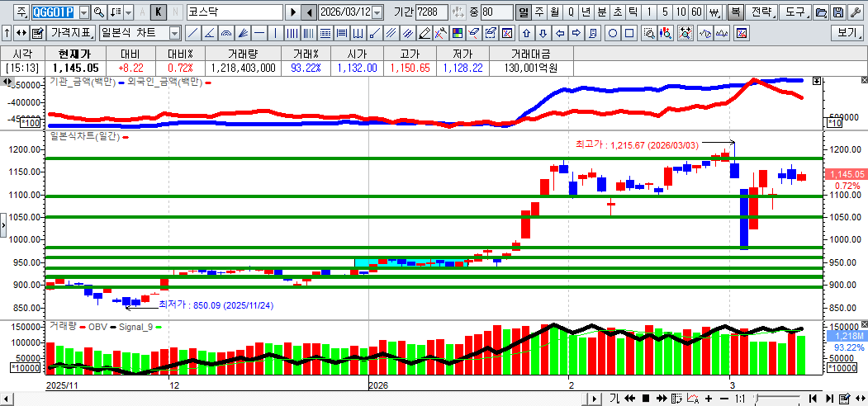Open the 도구 tools menu
Viewport: 868px width, 406px height.
click(x=794, y=12)
